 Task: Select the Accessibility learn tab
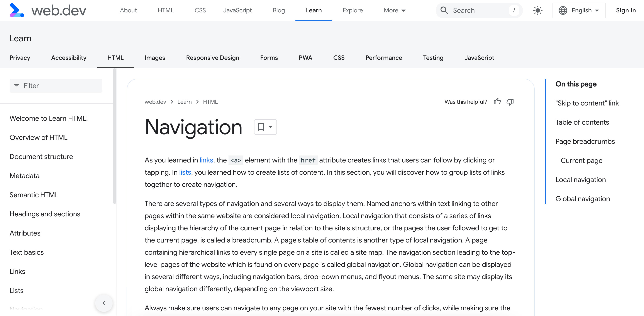pos(68,57)
